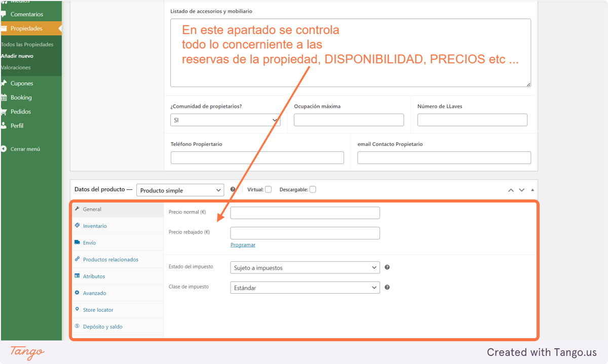Screen dimensions: 608x364
Task: Click help icon next to Clase de impuesto
Action: pyautogui.click(x=387, y=287)
